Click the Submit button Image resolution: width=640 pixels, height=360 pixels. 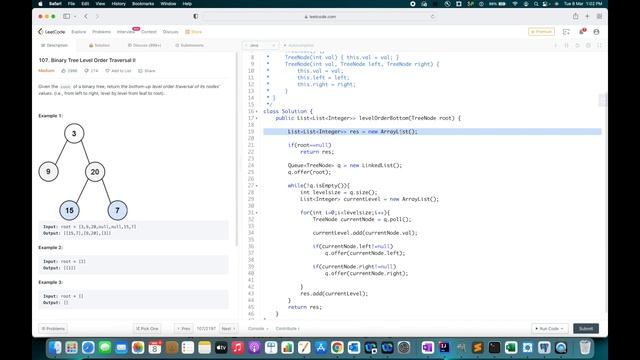[586, 329]
